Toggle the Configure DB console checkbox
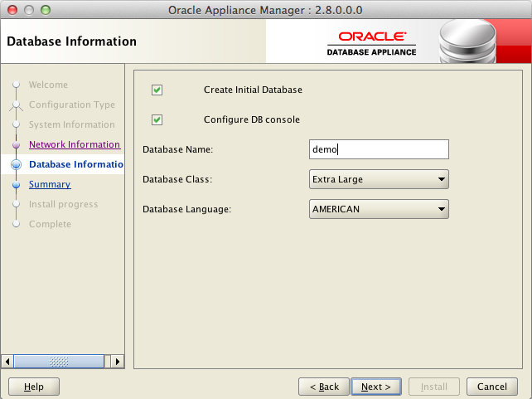 (157, 119)
